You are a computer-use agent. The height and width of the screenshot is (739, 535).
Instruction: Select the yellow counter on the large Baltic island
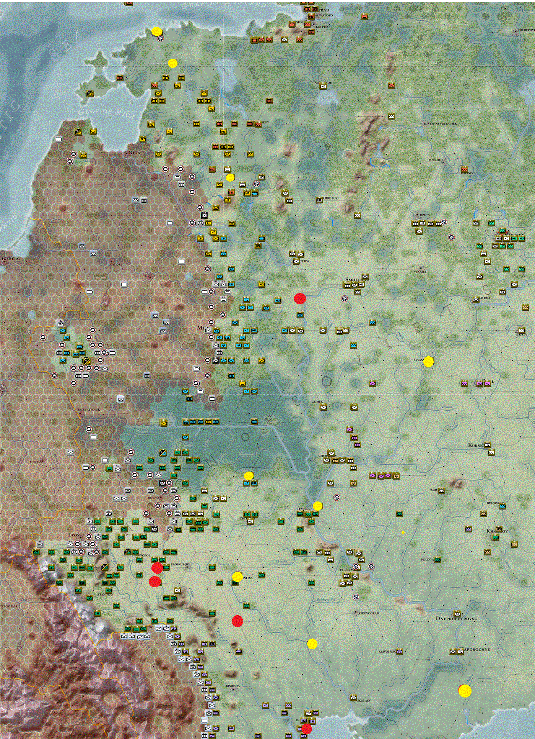(91, 94)
